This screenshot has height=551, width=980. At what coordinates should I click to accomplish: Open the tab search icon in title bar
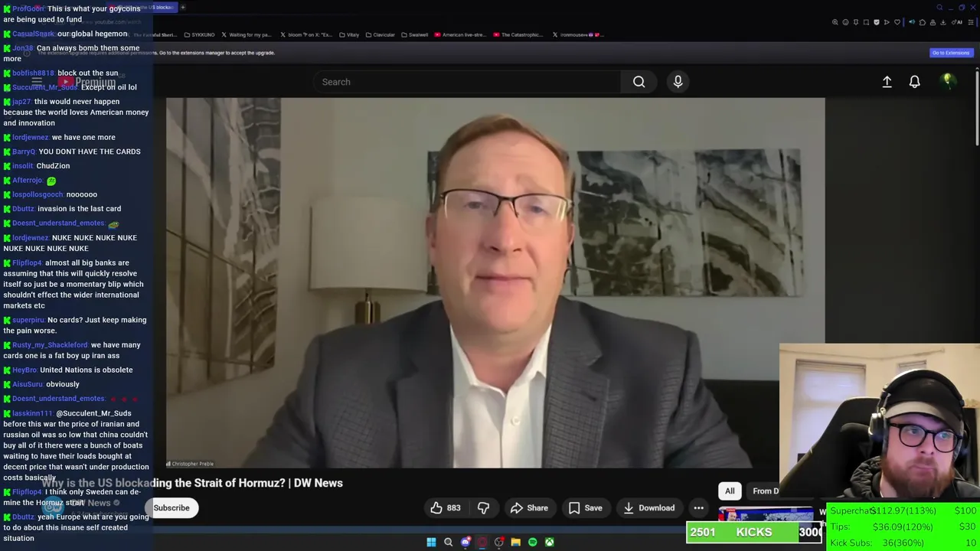click(x=939, y=8)
